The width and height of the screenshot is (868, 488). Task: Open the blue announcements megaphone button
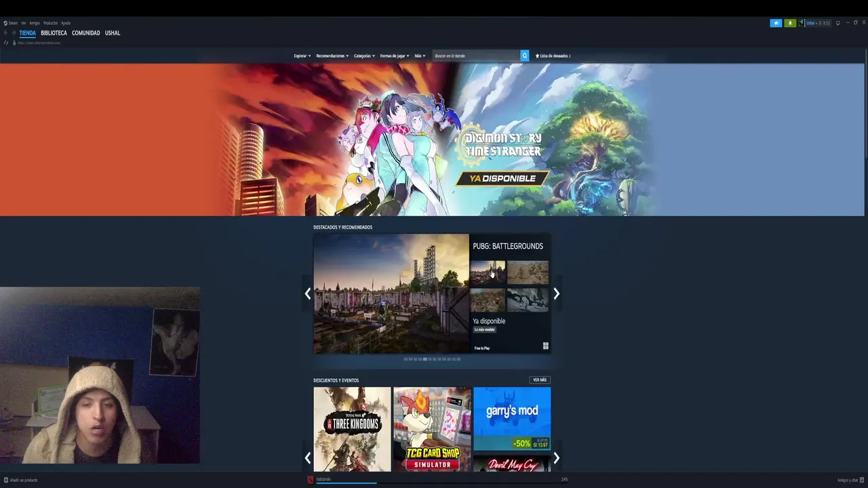click(776, 23)
